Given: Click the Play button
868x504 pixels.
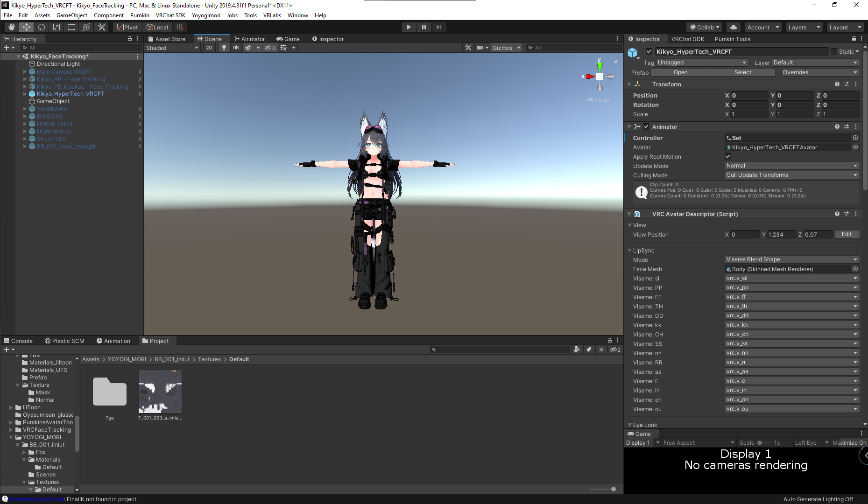Looking at the screenshot, I should pos(409,27).
